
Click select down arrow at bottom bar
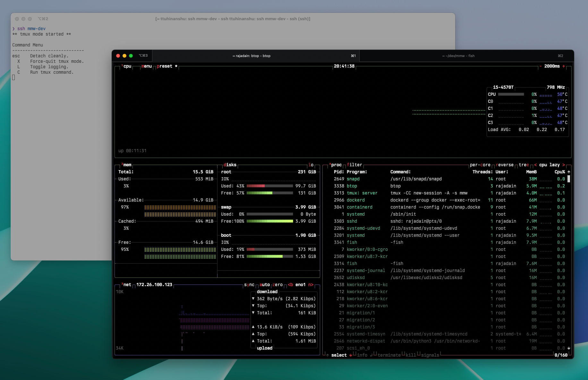pos(351,355)
